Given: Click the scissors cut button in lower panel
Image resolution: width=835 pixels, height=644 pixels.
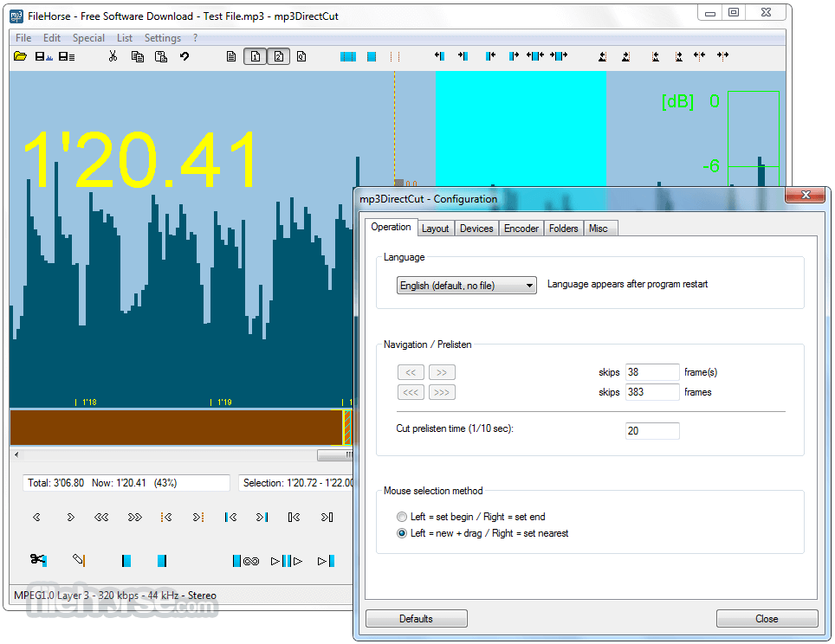Looking at the screenshot, I should coord(38,559).
